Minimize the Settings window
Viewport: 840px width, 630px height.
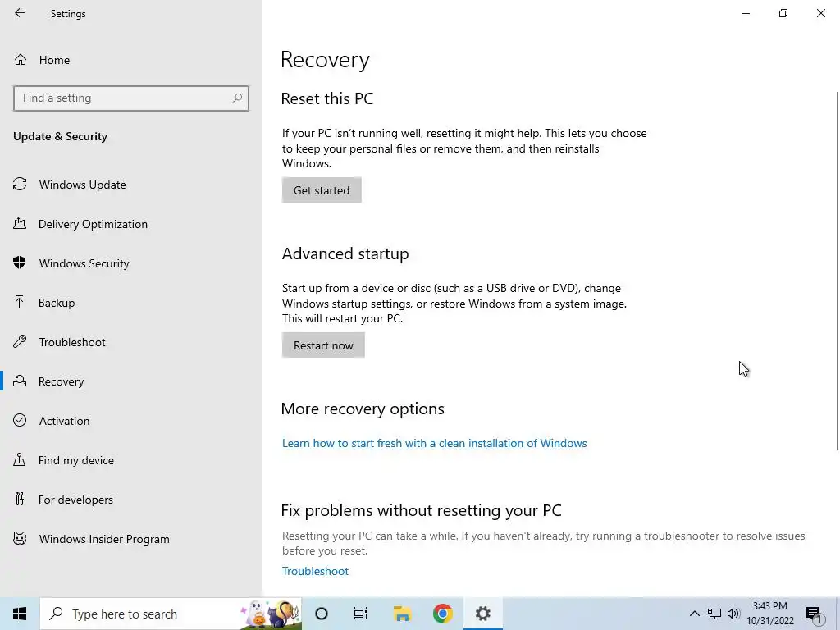(x=745, y=13)
